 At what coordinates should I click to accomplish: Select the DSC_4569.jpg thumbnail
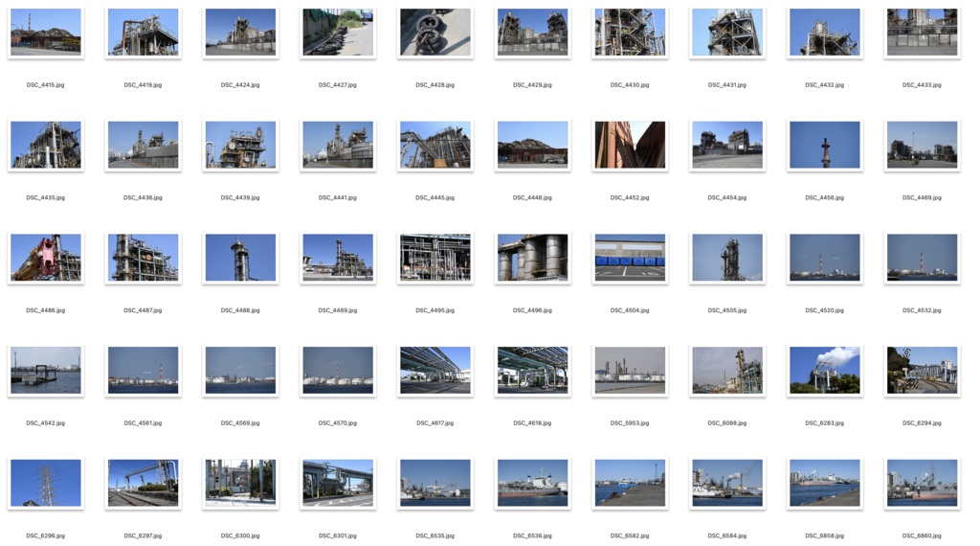click(x=240, y=371)
